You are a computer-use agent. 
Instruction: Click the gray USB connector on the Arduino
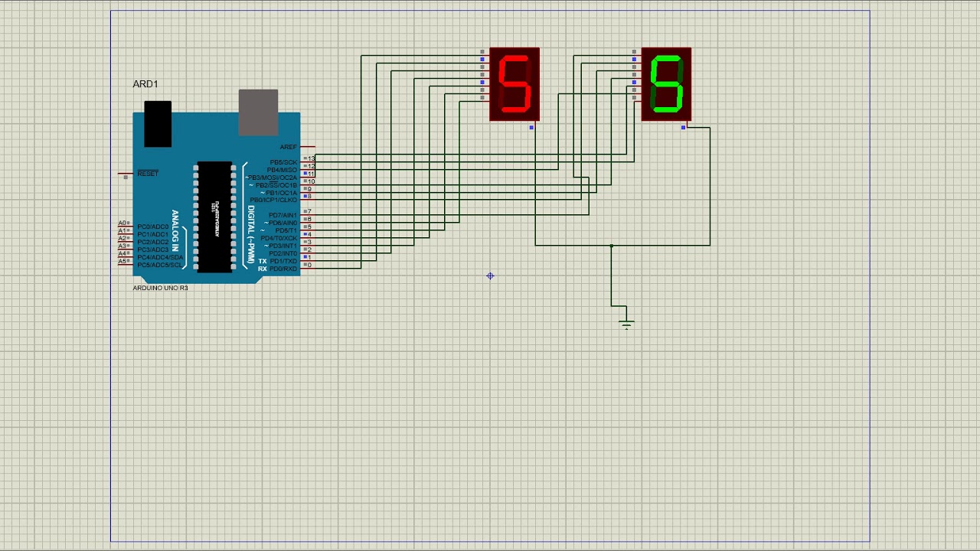(258, 112)
